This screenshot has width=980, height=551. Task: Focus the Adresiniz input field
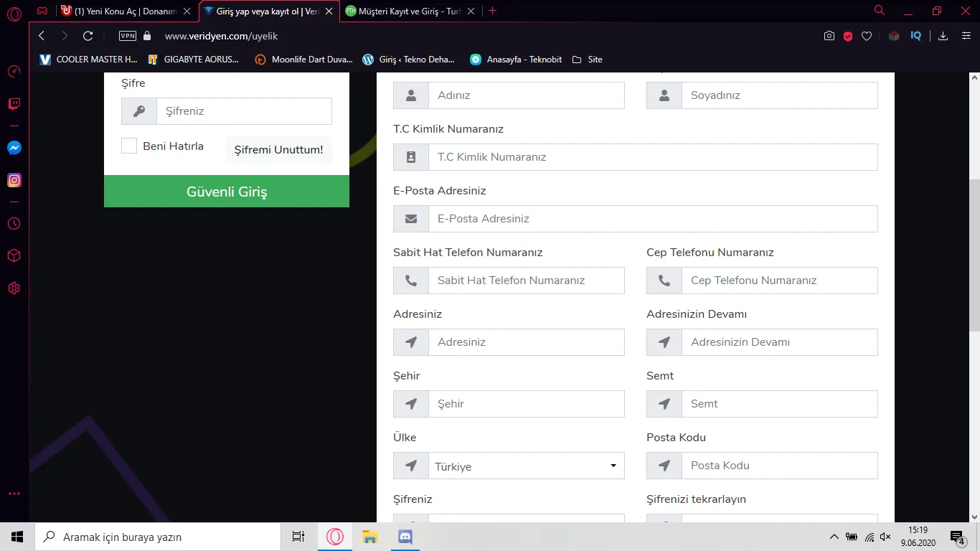(526, 342)
